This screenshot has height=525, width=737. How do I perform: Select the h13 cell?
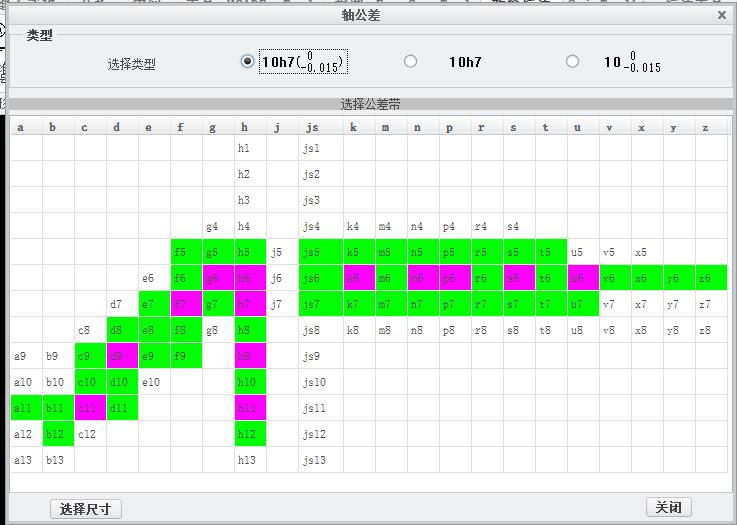[250, 460]
